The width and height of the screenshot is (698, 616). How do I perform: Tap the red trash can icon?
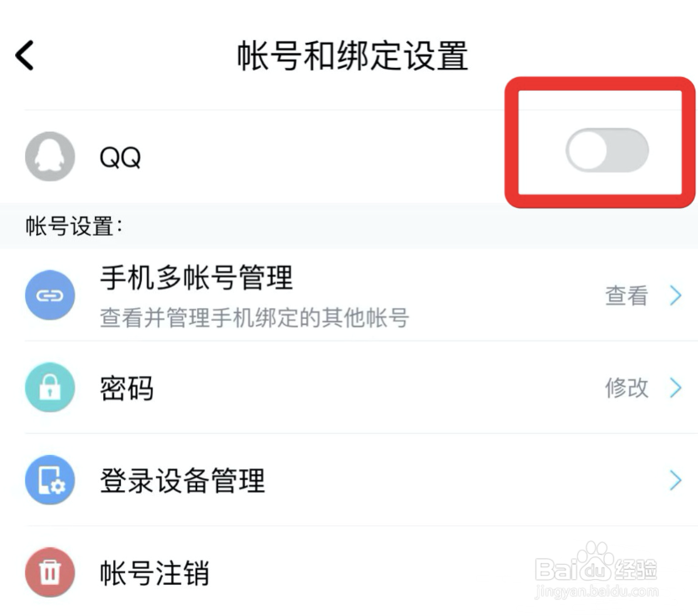(x=50, y=573)
